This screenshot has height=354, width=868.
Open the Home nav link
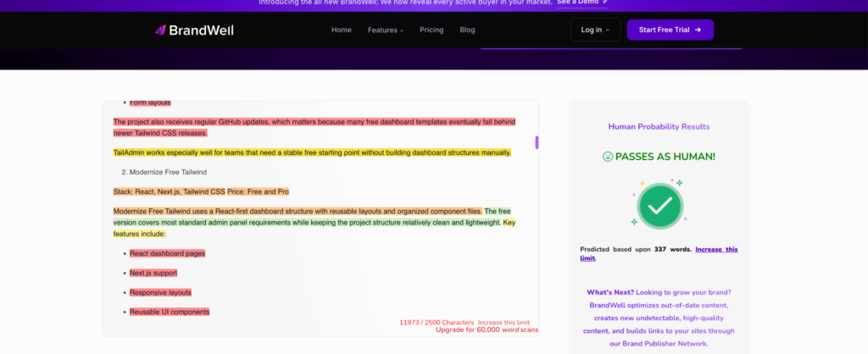click(342, 30)
